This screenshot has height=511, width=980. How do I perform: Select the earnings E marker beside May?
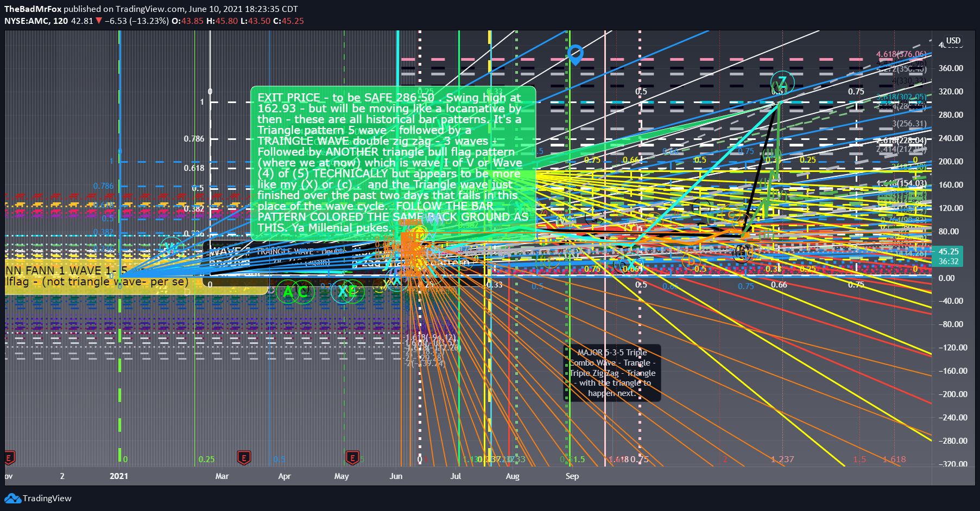[352, 458]
